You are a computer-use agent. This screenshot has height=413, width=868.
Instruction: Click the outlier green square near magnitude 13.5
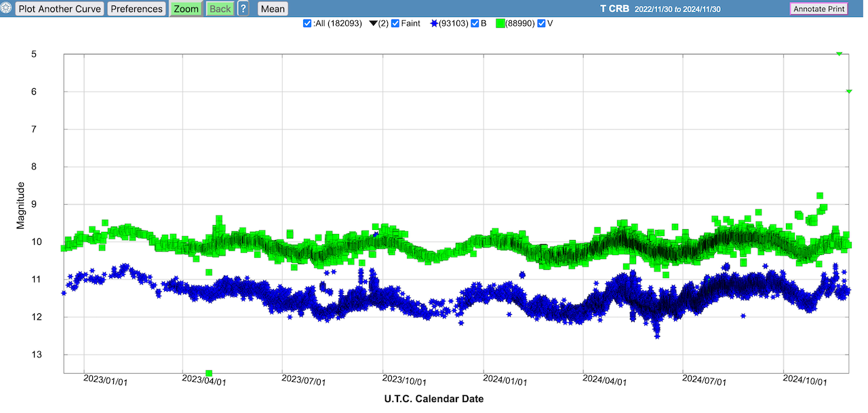[x=209, y=373]
